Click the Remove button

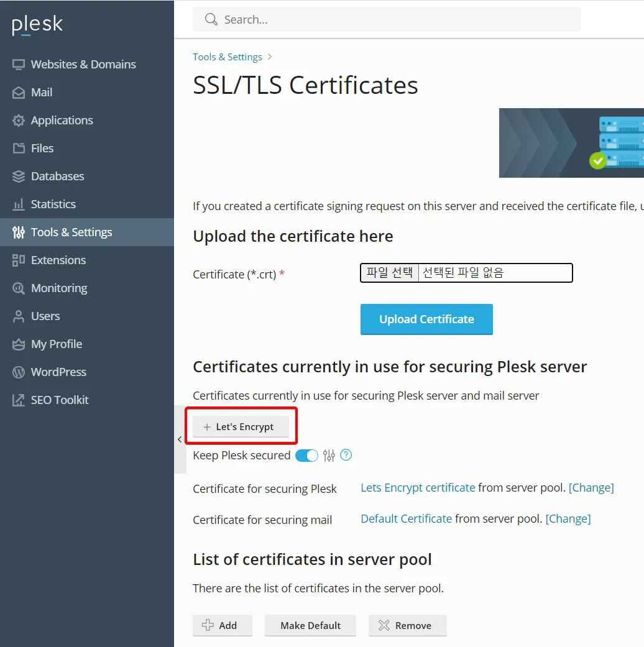tap(407, 625)
